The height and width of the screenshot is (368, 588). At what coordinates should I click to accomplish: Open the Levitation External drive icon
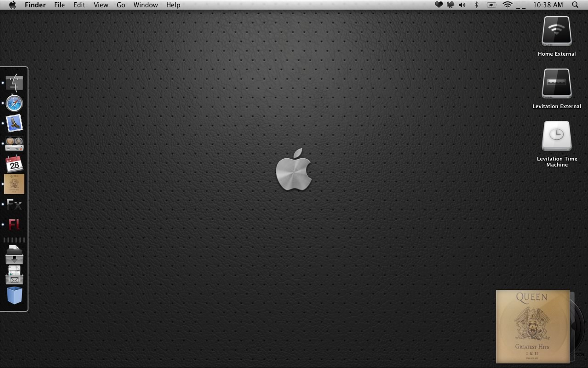[x=556, y=84]
